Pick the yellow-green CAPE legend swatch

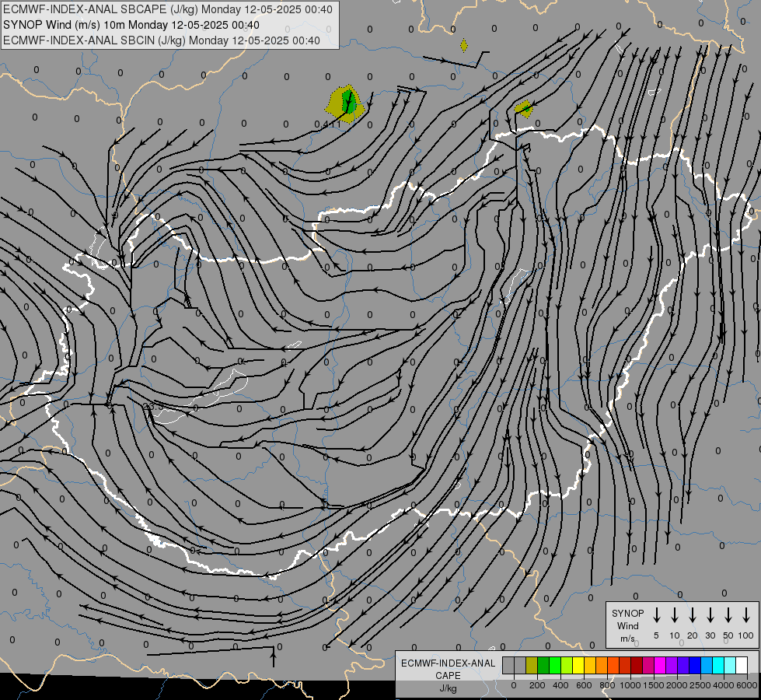pos(567,665)
